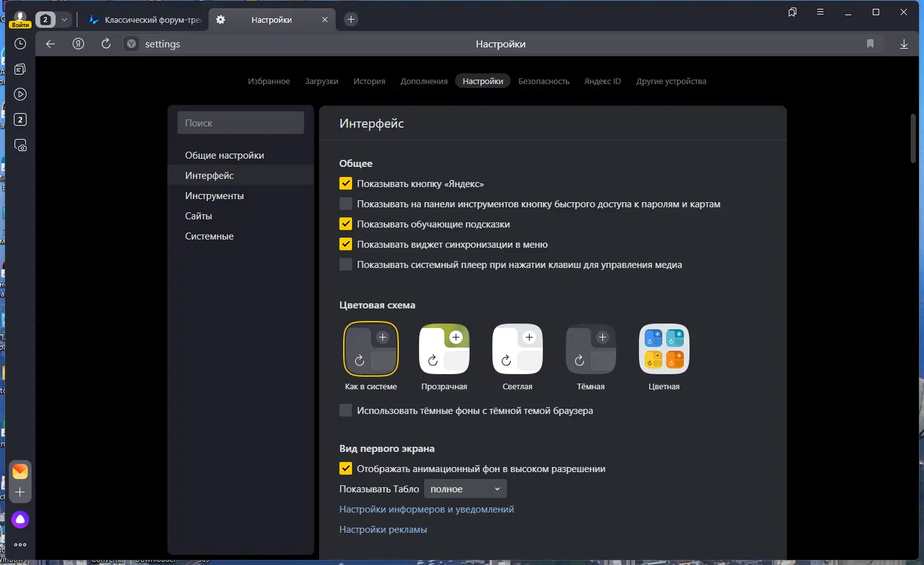Go to Инструменты in the sidebar
The width and height of the screenshot is (924, 565).
click(241, 195)
